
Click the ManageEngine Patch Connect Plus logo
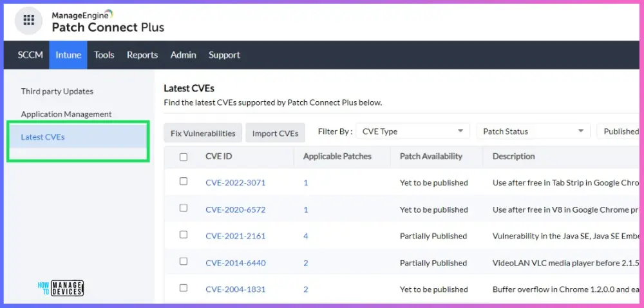pos(108,22)
